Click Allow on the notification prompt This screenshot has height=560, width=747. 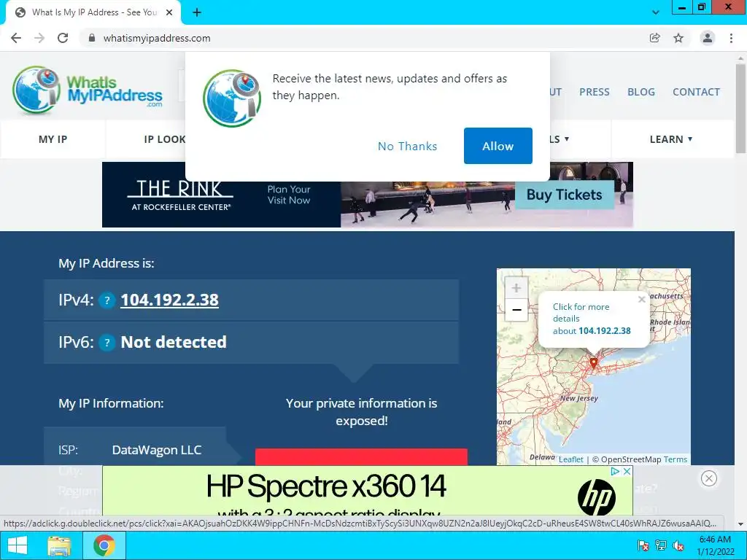pos(498,146)
